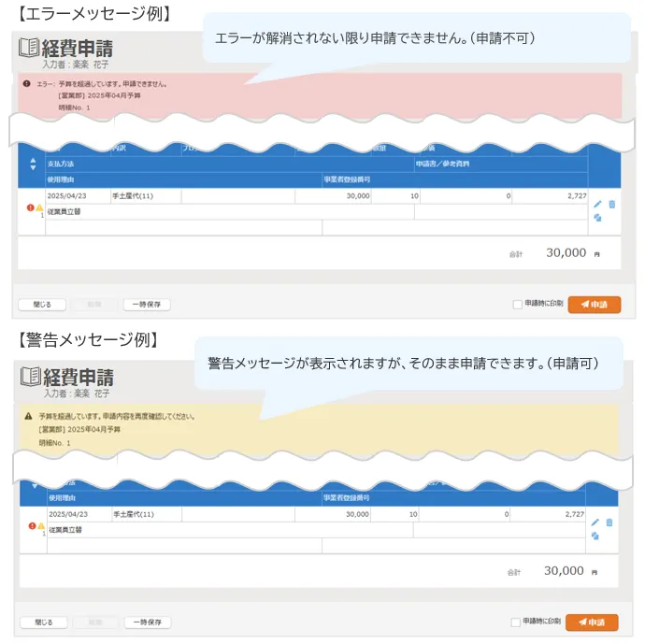
Task: Submit with 申請 button in the warning example
Action: [592, 622]
